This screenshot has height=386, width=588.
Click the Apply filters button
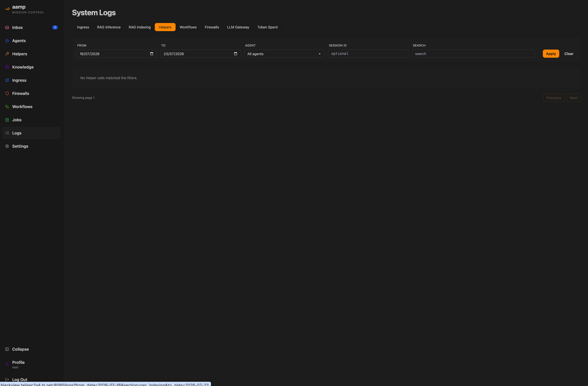coord(551,54)
